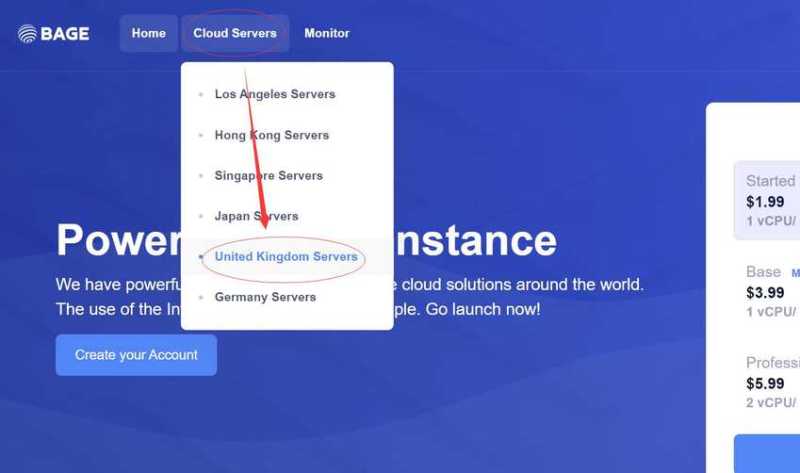The height and width of the screenshot is (473, 800).
Task: Select Los Angeles Servers from the menu
Action: coord(274,94)
